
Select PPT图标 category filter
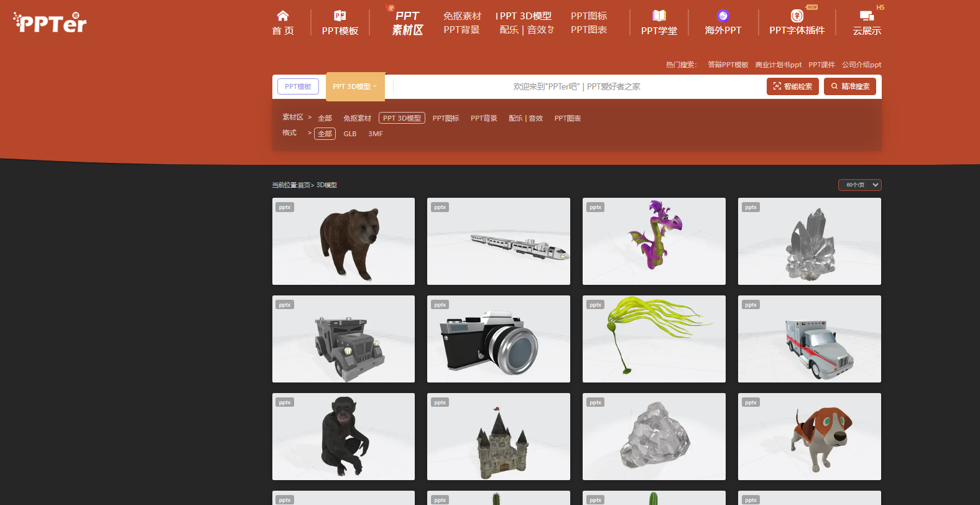pyautogui.click(x=446, y=118)
